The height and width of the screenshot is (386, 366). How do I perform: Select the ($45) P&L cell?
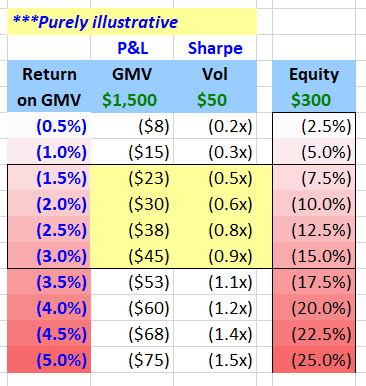pyautogui.click(x=132, y=256)
